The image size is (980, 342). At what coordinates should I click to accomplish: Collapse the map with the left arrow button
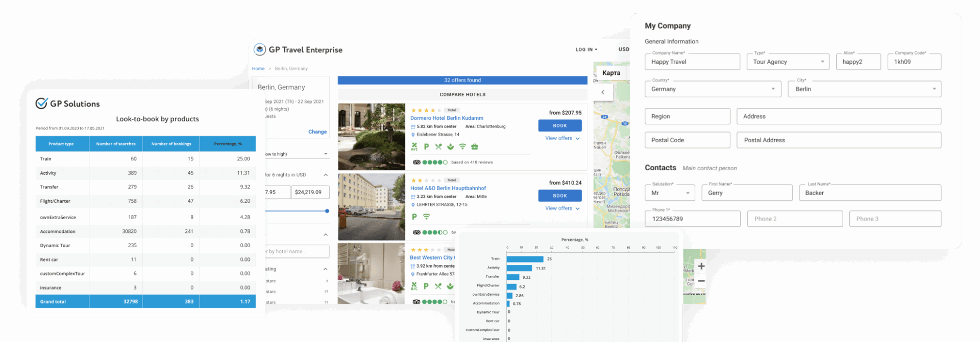(x=603, y=92)
